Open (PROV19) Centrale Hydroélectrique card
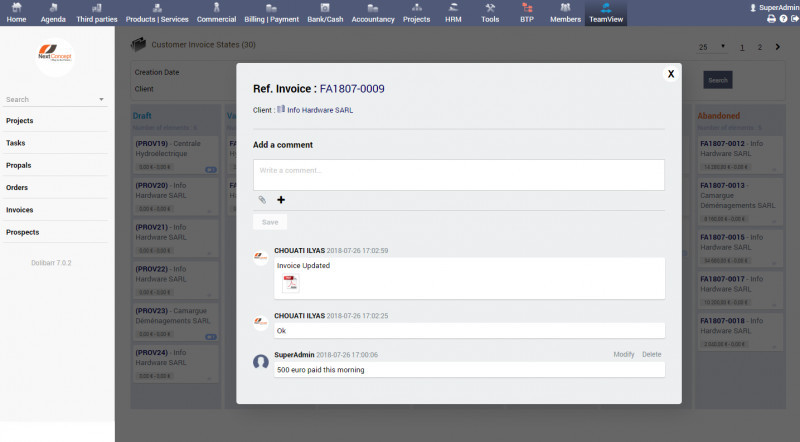Viewport: 800px width, 442px height. pyautogui.click(x=175, y=155)
